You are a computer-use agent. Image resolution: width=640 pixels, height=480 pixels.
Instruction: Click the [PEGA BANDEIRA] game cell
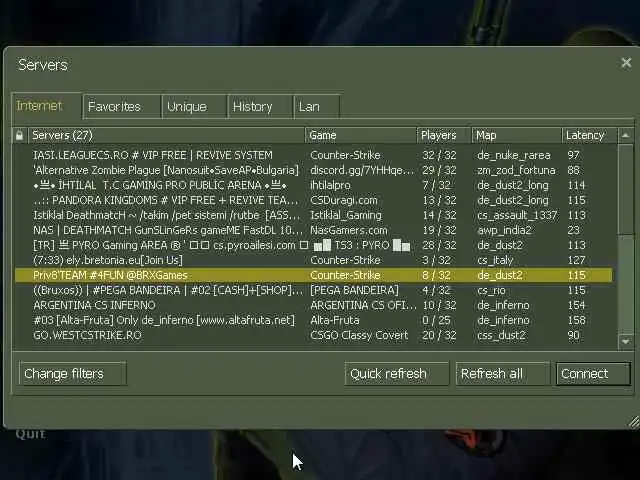[x=354, y=290]
